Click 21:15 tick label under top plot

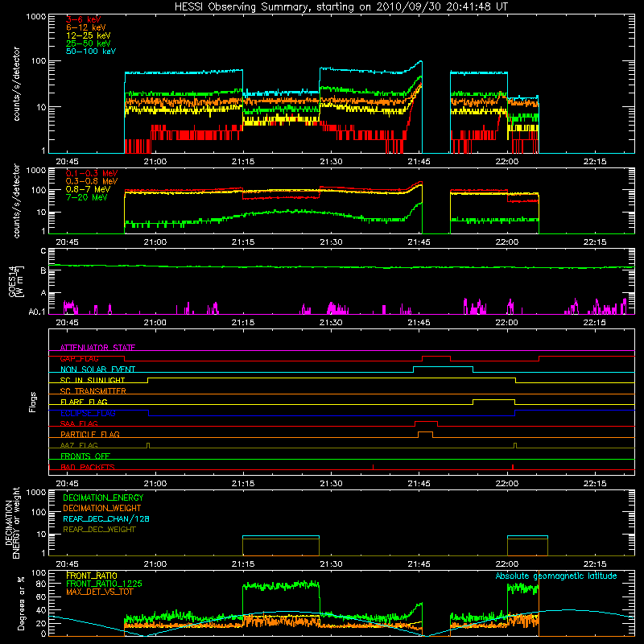(x=243, y=162)
